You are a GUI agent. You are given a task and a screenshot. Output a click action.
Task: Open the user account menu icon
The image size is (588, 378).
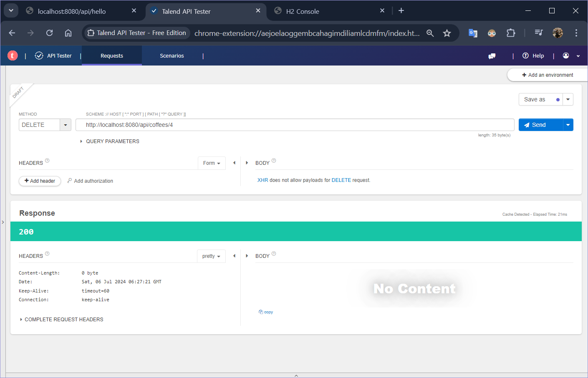pos(566,55)
